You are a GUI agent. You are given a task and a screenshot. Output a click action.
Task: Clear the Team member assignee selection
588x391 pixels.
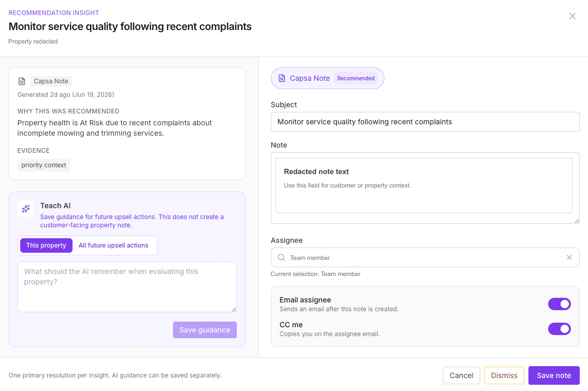pyautogui.click(x=569, y=257)
